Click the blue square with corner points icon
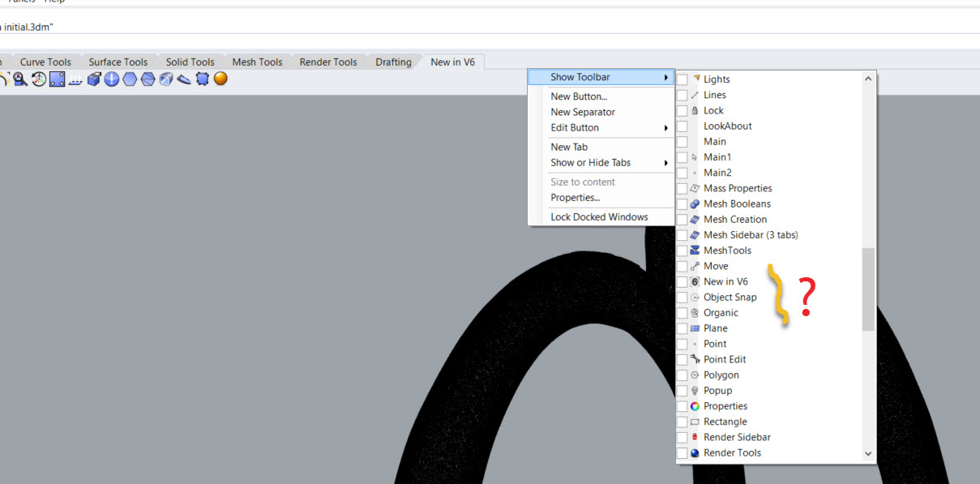 point(57,79)
